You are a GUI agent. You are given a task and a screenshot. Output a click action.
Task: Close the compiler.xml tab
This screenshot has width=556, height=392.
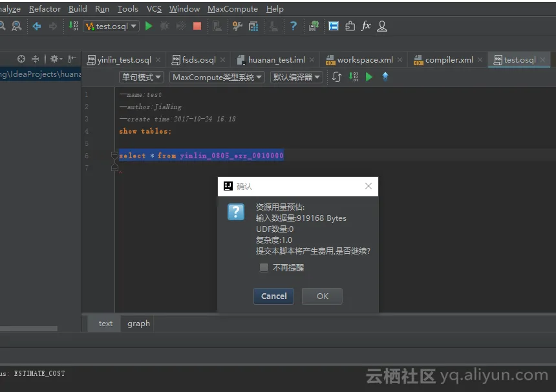[x=480, y=60]
